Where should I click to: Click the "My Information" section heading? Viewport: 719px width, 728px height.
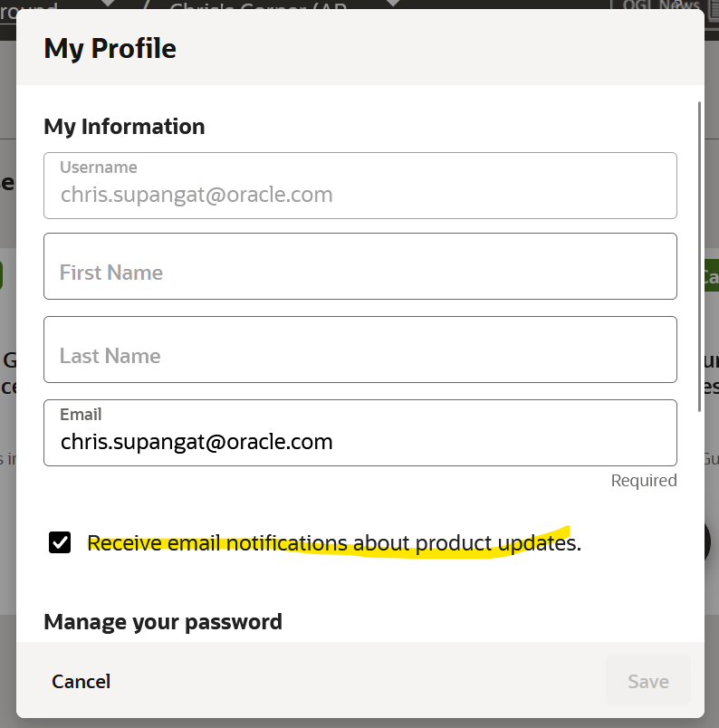click(124, 126)
